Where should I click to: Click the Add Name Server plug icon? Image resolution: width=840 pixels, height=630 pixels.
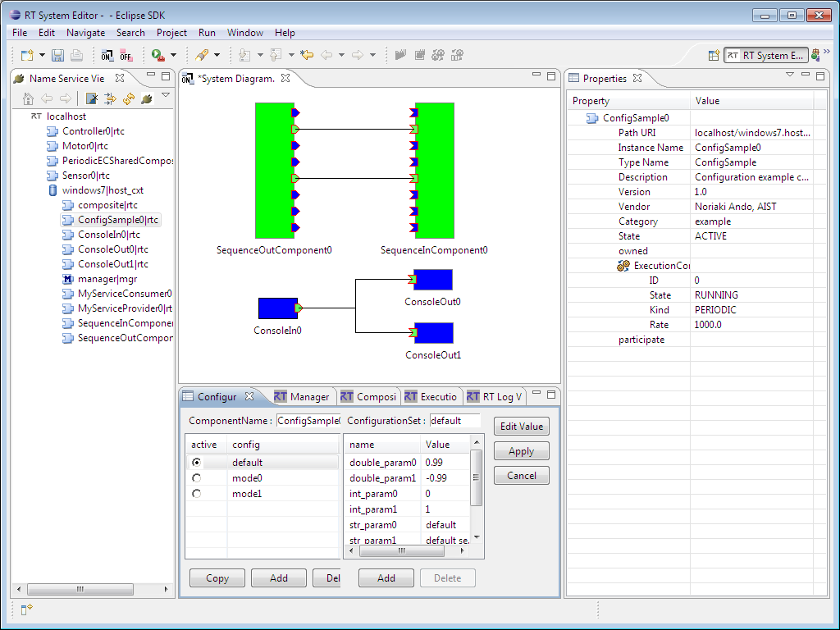coord(147,98)
